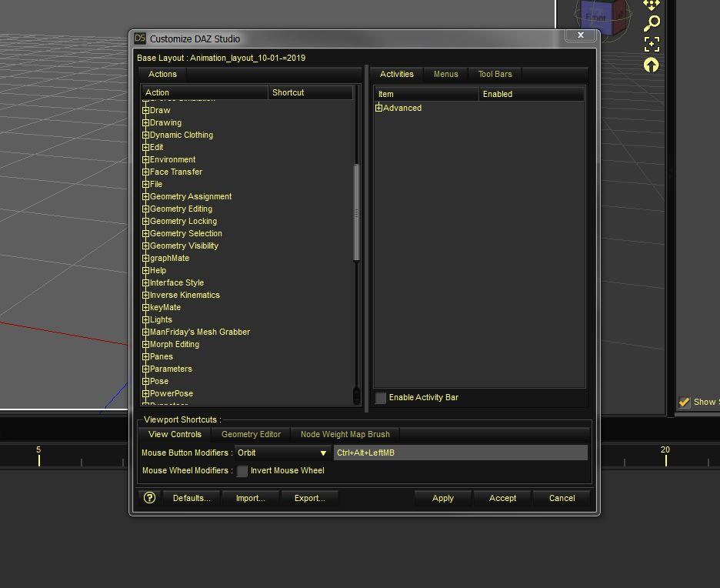Click the help question mark icon

click(x=149, y=497)
